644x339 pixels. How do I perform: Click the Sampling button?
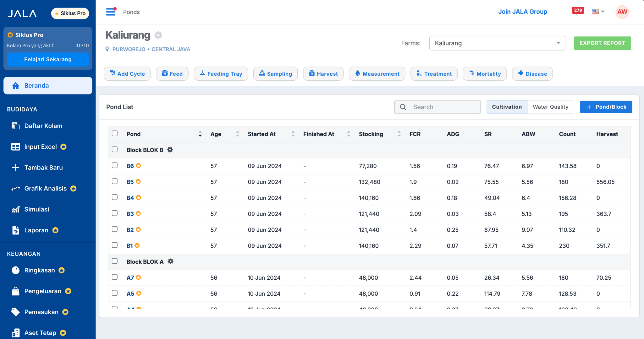click(275, 74)
